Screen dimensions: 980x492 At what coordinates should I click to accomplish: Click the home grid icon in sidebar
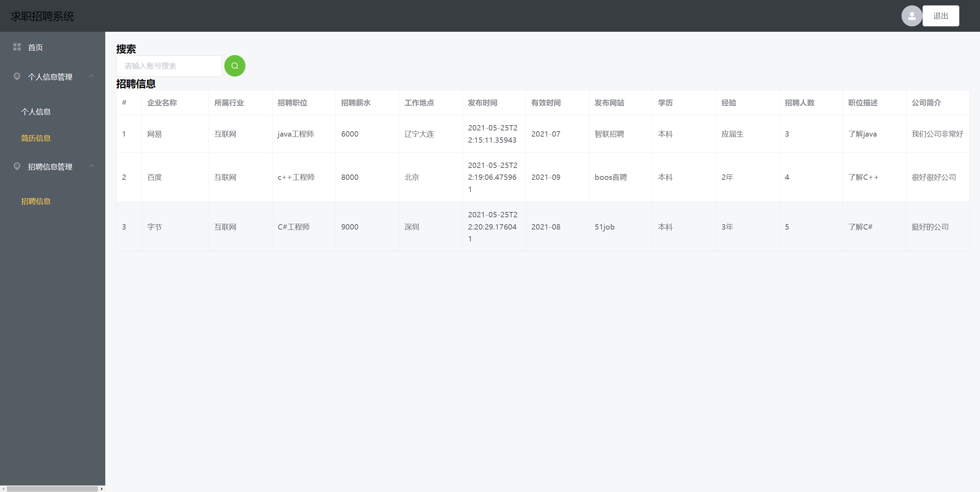point(17,47)
